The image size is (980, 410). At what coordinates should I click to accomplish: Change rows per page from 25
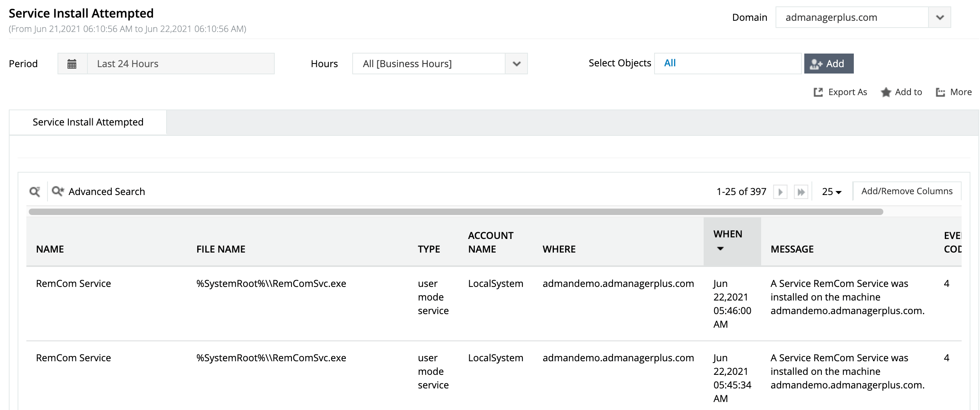(831, 192)
